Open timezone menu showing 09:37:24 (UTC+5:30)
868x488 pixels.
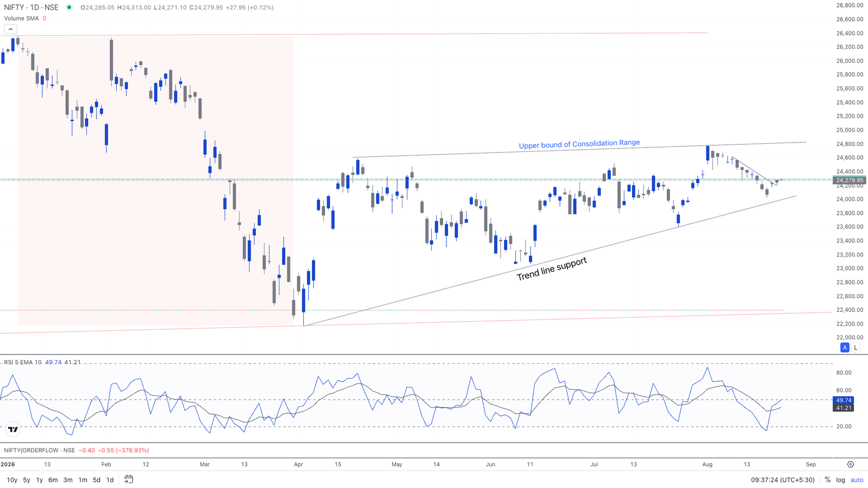coord(783,480)
